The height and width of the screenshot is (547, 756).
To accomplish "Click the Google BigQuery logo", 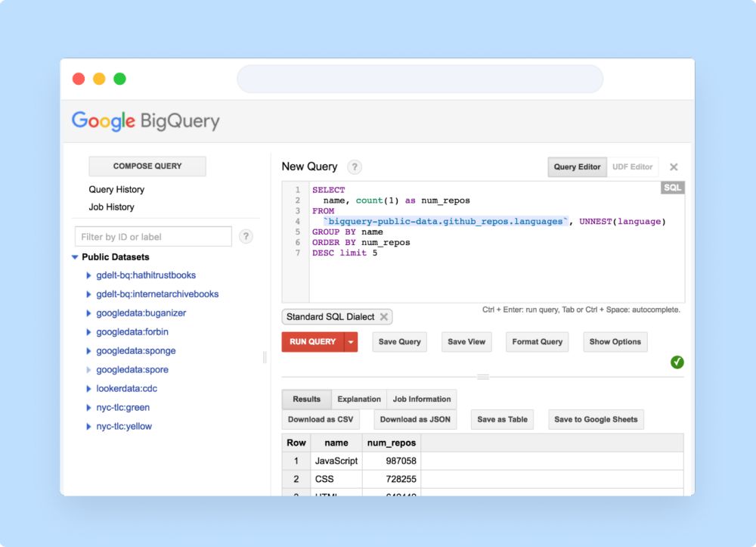I will (146, 120).
